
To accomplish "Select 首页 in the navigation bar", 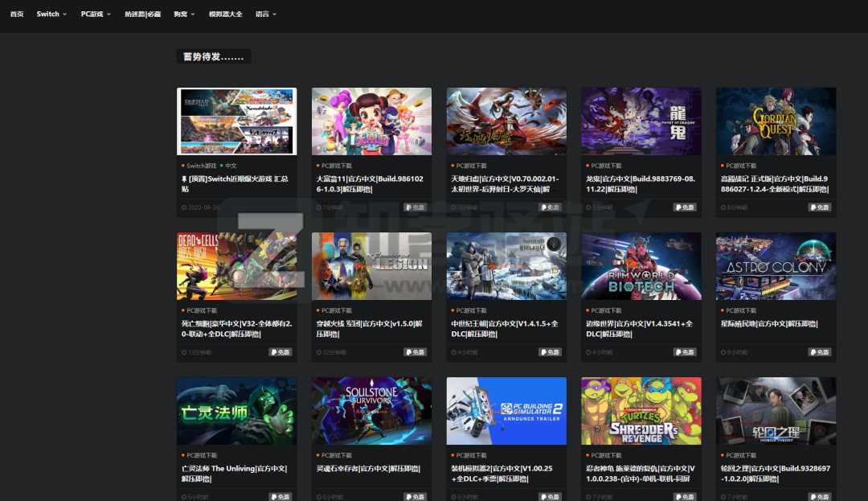I will point(16,14).
